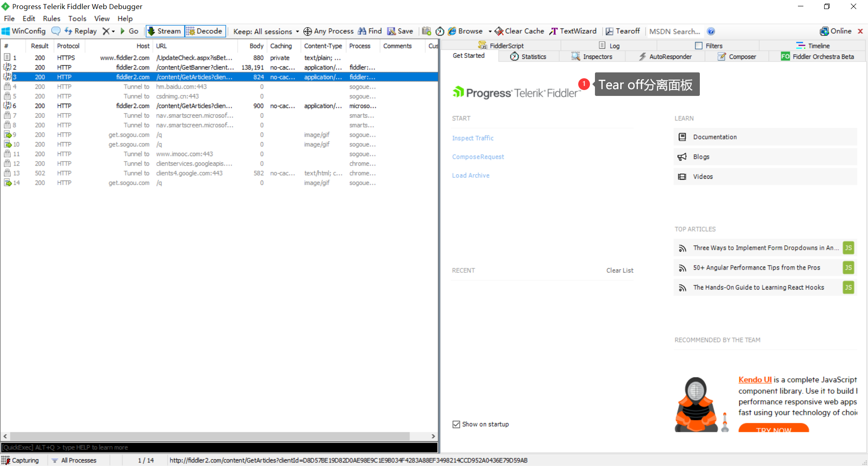
Task: Sort sessions by the Result column header
Action: [40, 46]
